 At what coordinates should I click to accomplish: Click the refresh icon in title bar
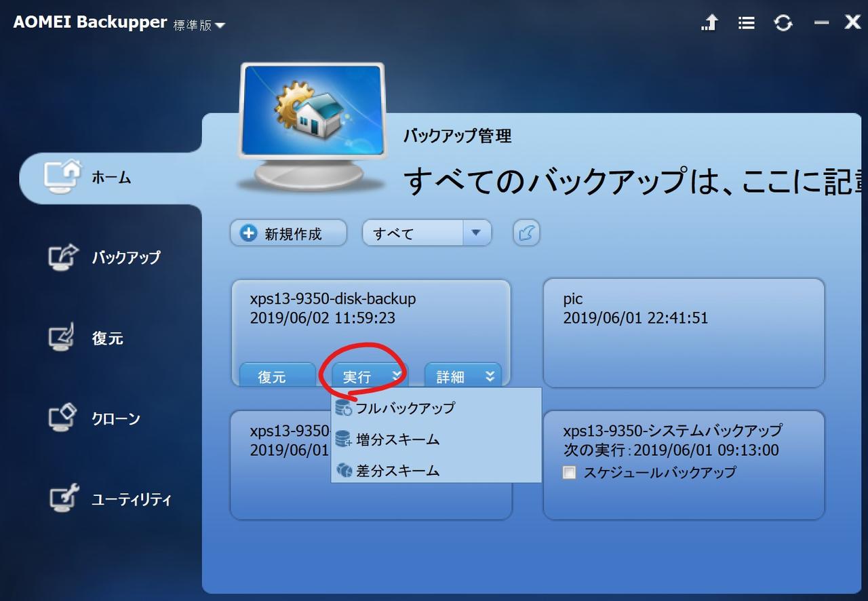click(x=783, y=23)
